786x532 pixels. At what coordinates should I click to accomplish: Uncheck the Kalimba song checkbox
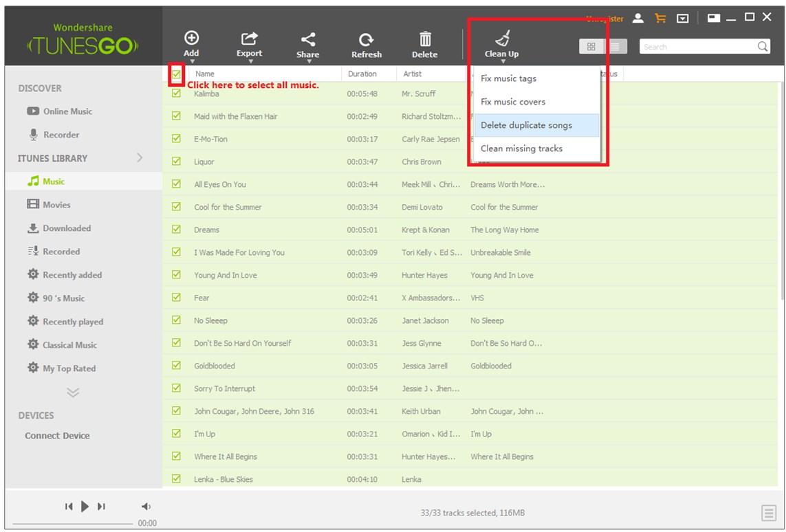pos(177,93)
